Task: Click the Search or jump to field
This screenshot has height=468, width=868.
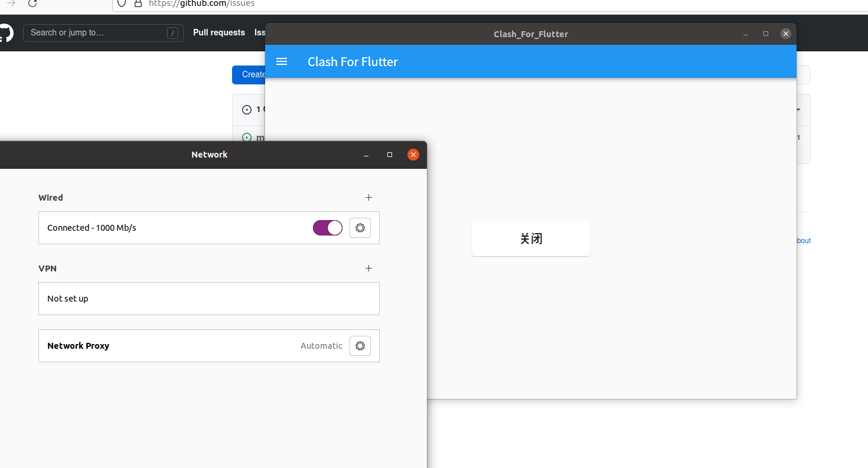Action: (103, 32)
